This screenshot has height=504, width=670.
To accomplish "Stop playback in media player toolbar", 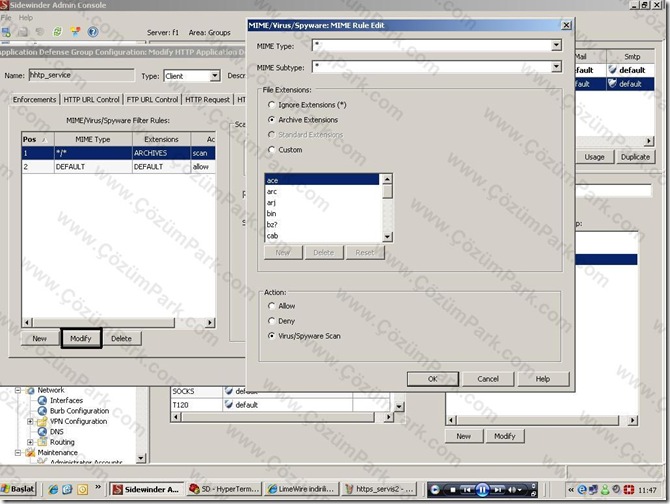I will click(453, 490).
